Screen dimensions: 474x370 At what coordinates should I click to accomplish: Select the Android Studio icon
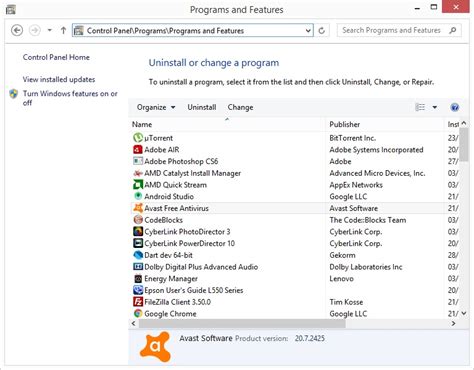tap(138, 196)
